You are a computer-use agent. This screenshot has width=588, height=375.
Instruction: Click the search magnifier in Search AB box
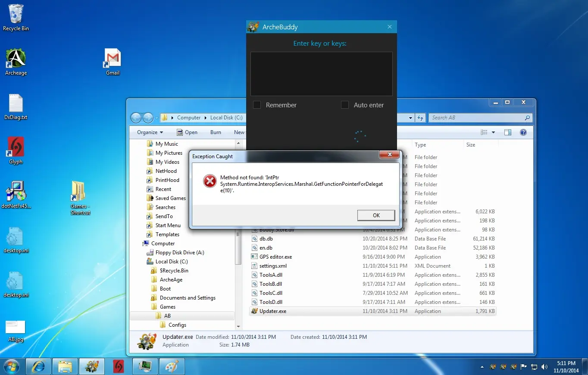coord(527,118)
